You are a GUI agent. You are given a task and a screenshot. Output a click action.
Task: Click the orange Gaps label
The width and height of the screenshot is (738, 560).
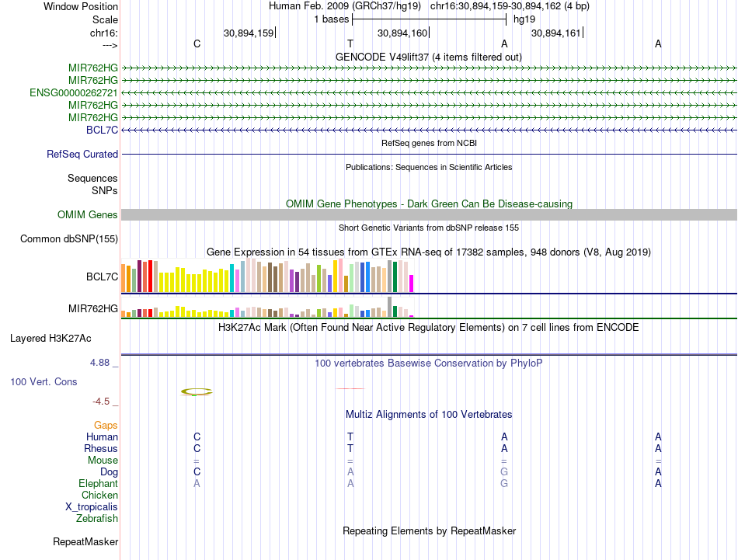[x=106, y=425]
